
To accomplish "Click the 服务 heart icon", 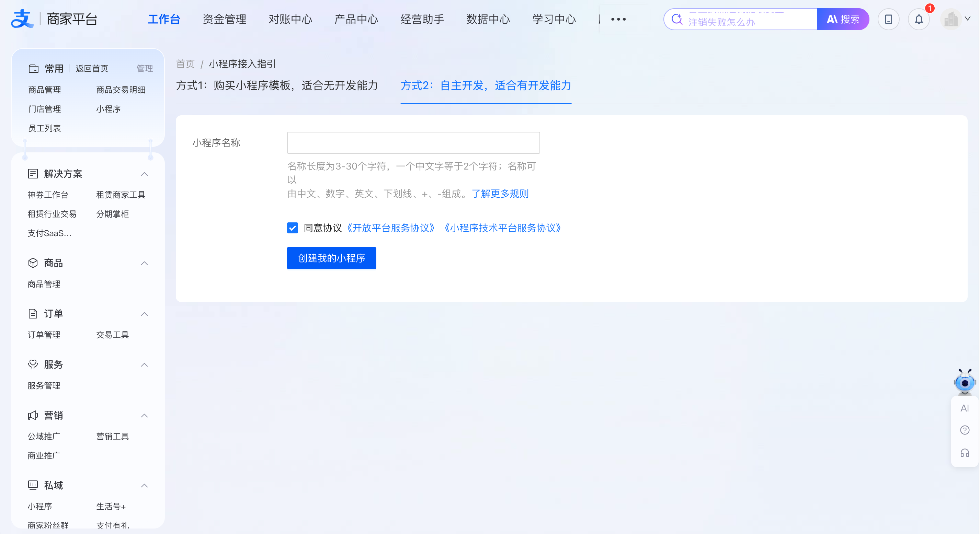I will click(33, 364).
